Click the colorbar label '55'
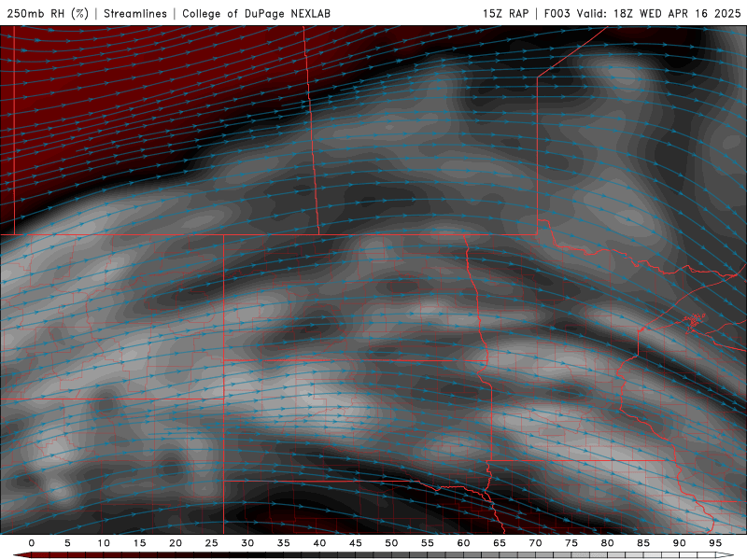This screenshot has height=560, width=747. 428,543
